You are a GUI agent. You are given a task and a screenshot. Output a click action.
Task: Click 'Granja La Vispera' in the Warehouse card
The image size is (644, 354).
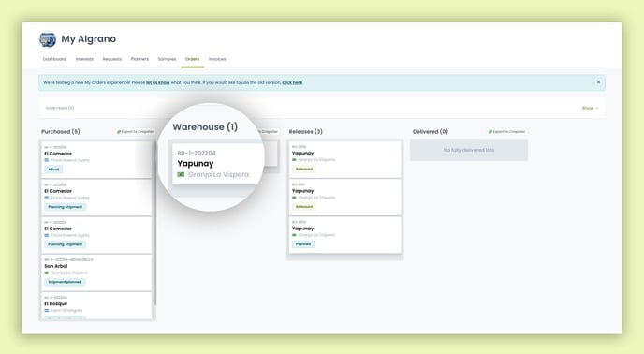point(218,175)
